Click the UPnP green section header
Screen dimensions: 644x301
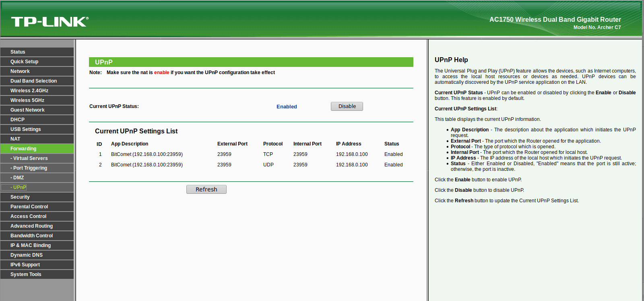click(251, 62)
